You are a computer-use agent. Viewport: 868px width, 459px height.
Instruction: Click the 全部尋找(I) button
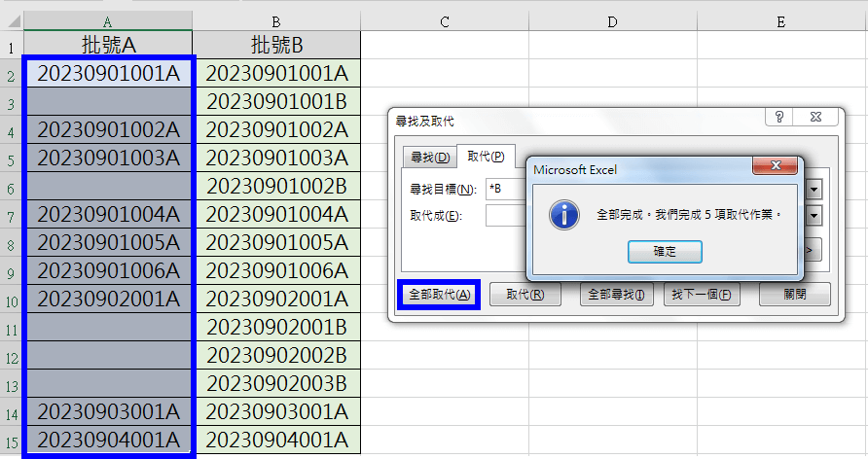(616, 295)
